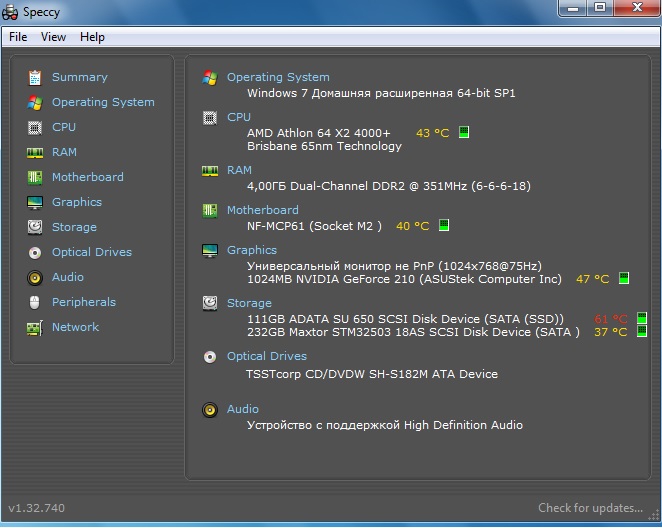Click the Maxtor drive temperature indicator at 37 °C
Image resolution: width=662 pixels, height=528 pixels.
click(642, 331)
